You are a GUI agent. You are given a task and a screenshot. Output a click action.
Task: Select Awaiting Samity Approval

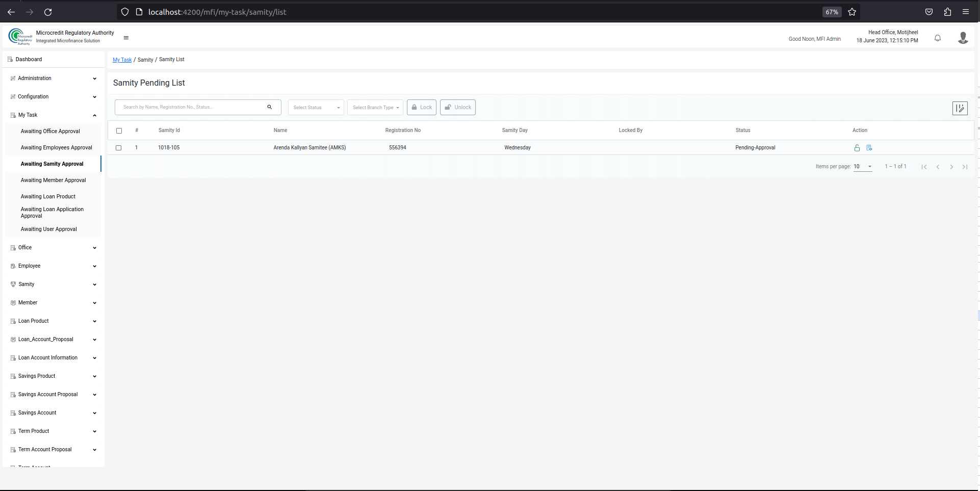click(x=52, y=164)
